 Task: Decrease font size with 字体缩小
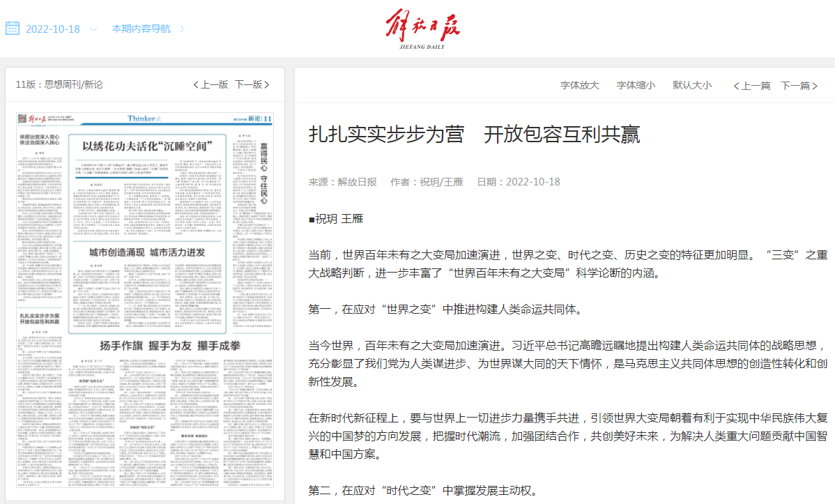click(636, 85)
